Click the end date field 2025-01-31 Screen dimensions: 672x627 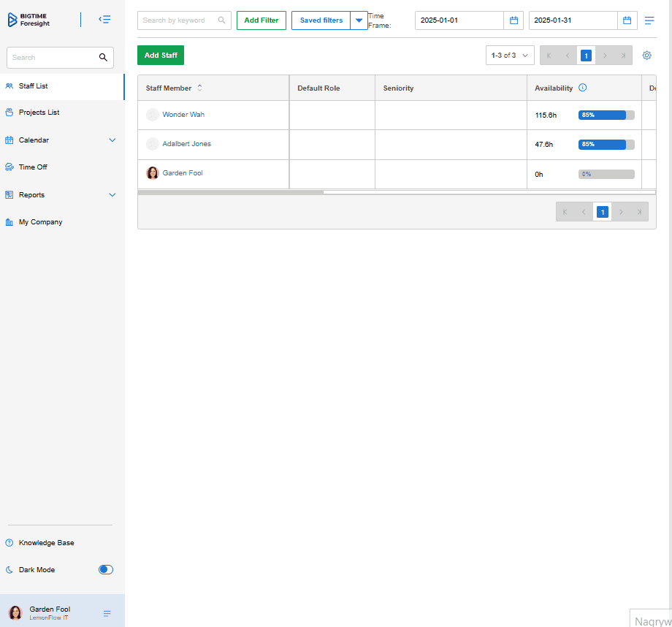pyautogui.click(x=573, y=20)
